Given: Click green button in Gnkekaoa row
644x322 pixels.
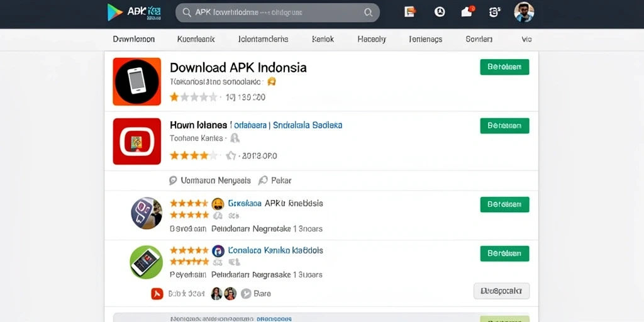Looking at the screenshot, I should pos(504,204).
